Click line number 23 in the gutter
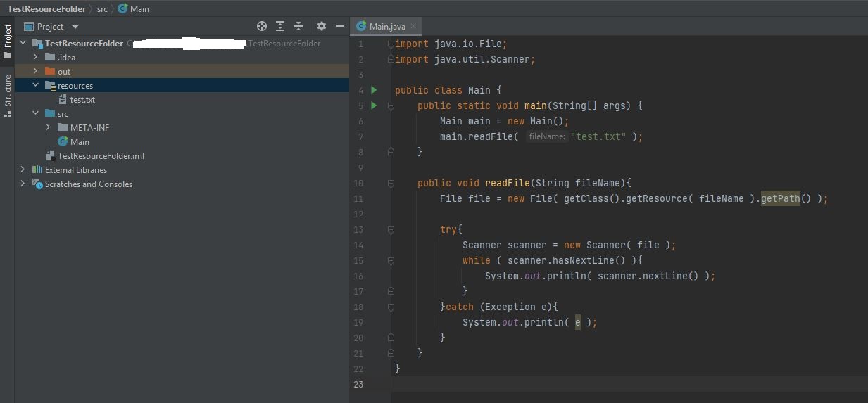 [358, 384]
